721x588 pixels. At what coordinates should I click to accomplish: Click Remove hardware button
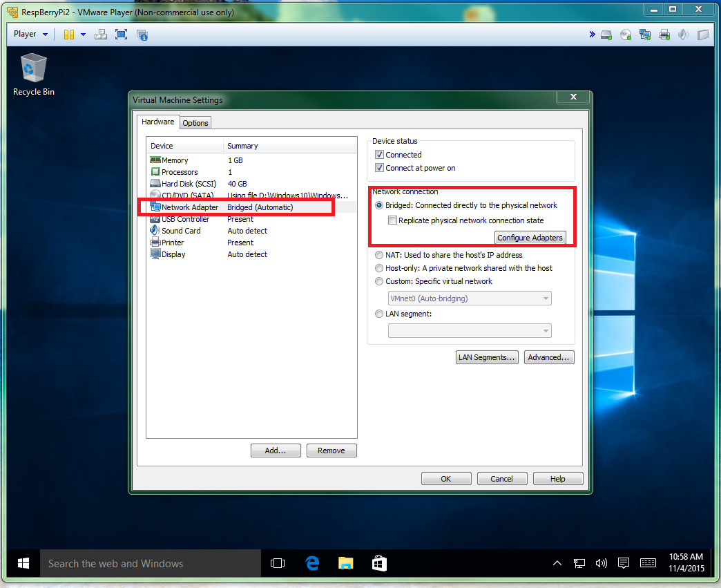pyautogui.click(x=331, y=451)
